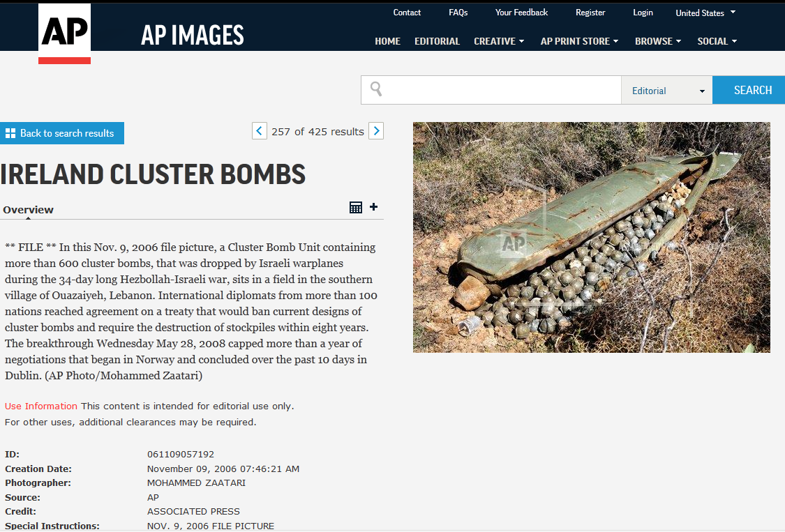
Task: Click the grid icon in Back to search
Action: coord(10,133)
